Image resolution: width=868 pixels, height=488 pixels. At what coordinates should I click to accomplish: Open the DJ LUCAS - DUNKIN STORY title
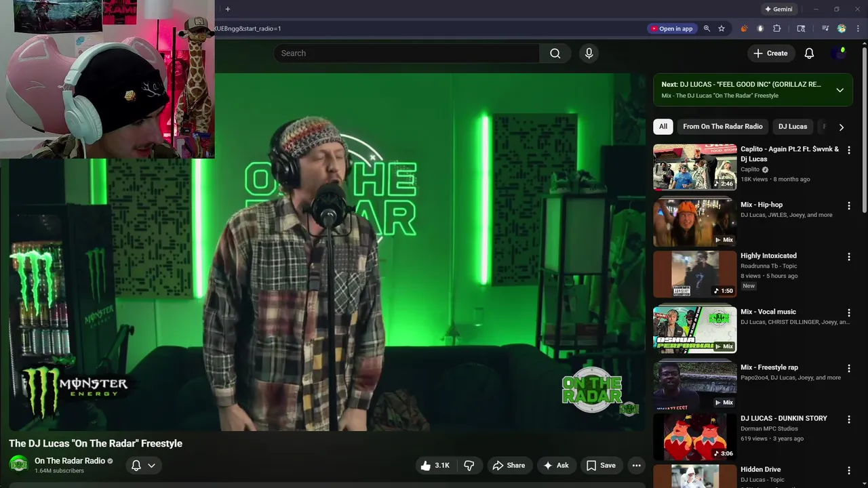(784, 418)
